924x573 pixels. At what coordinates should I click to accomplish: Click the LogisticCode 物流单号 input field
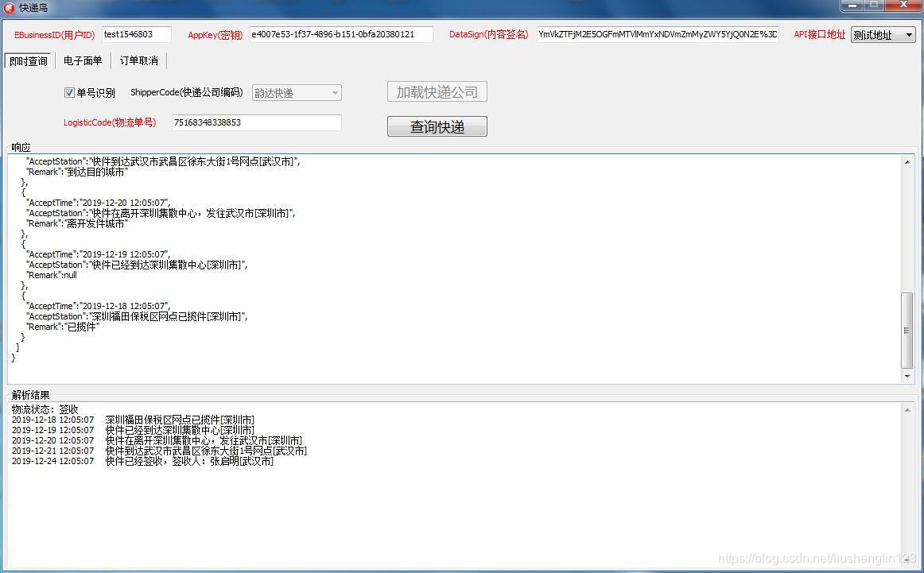point(256,122)
